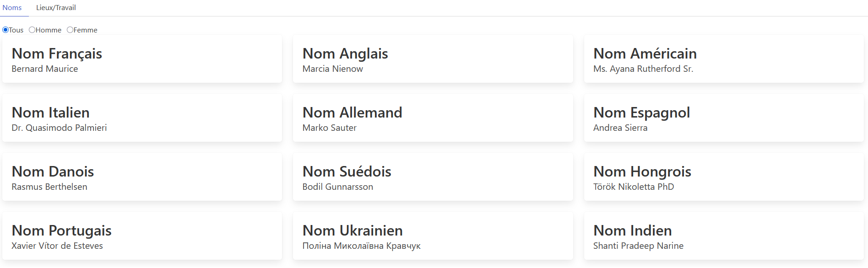Click the name Ms. Ayana Rutherford Sr.
The image size is (868, 268).
[x=643, y=69]
